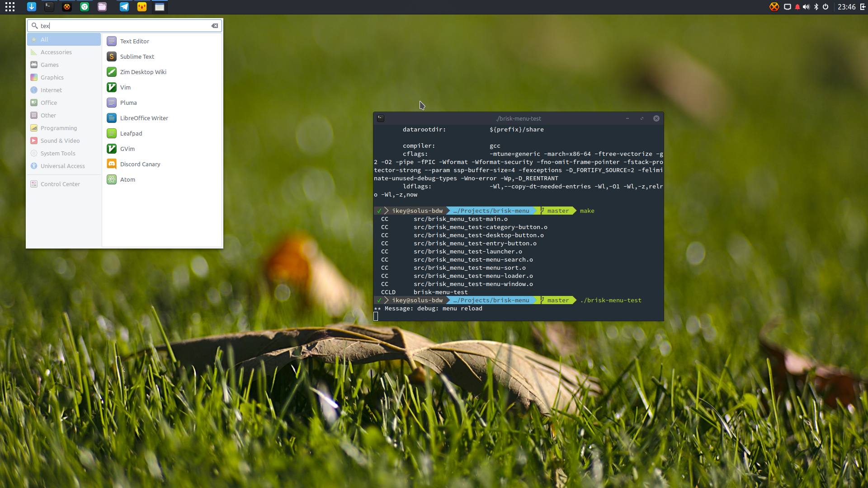Screen dimensions: 868x488
Task: Click 'src/brisk_menu_test-launcher.o' in terminal
Action: [x=467, y=252]
